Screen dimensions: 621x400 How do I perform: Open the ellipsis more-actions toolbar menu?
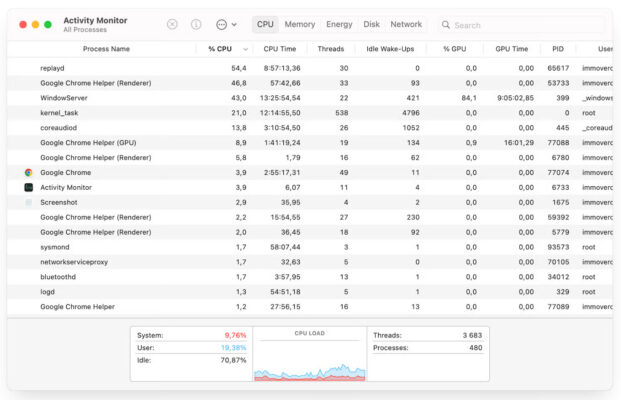(x=226, y=24)
